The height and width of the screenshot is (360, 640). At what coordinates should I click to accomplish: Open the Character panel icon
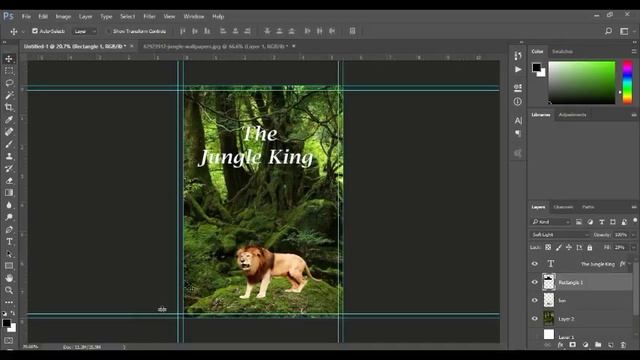518,120
